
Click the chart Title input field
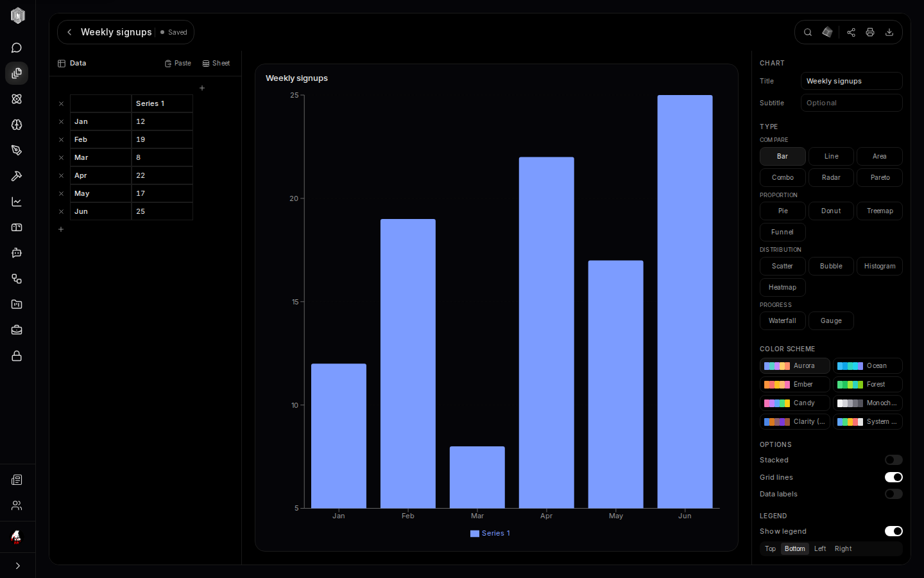pos(851,81)
